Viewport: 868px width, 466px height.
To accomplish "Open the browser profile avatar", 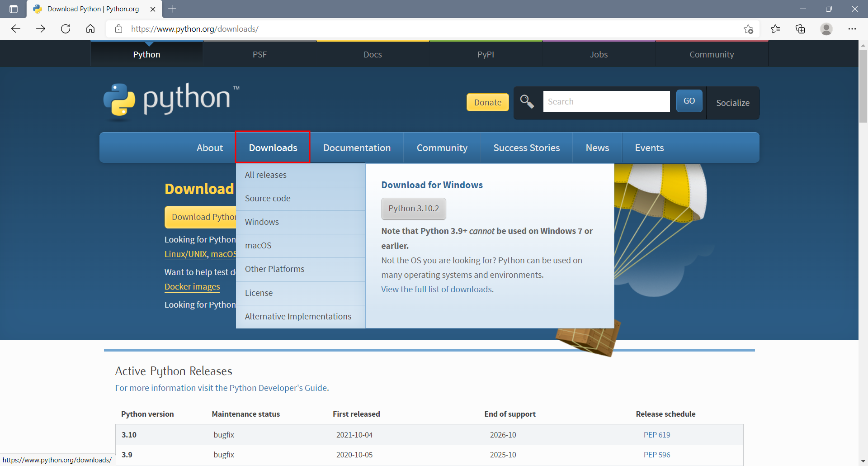I will [826, 29].
